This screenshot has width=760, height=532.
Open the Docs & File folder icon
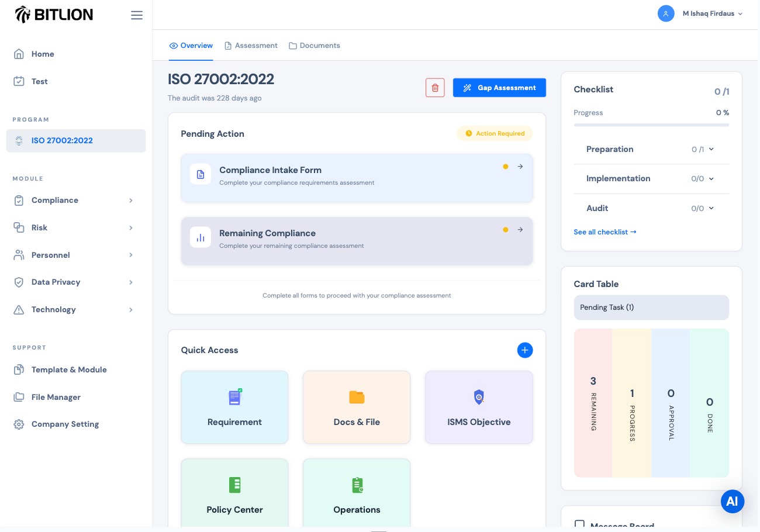coord(357,397)
